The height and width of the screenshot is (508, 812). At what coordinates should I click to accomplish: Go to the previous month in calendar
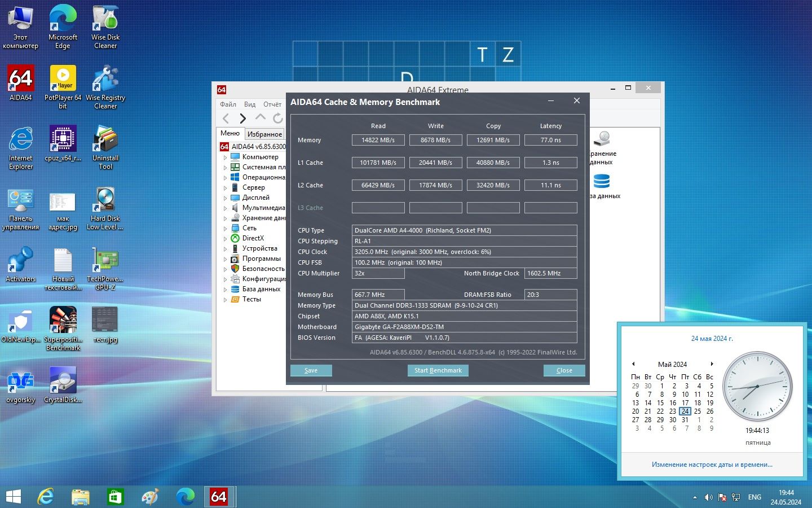coord(633,364)
